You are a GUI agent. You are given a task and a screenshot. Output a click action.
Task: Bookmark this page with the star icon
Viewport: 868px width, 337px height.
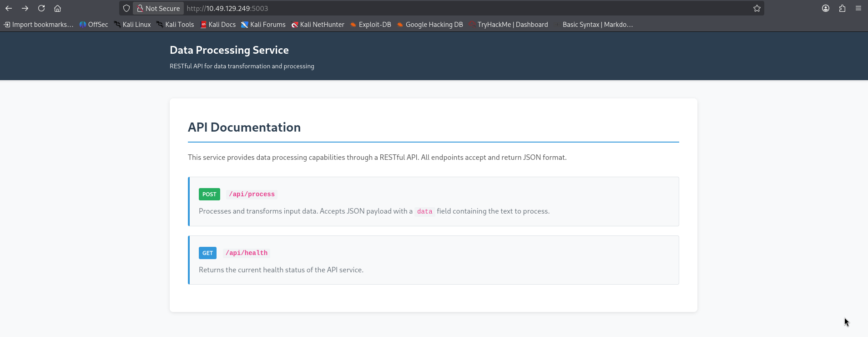pyautogui.click(x=757, y=8)
